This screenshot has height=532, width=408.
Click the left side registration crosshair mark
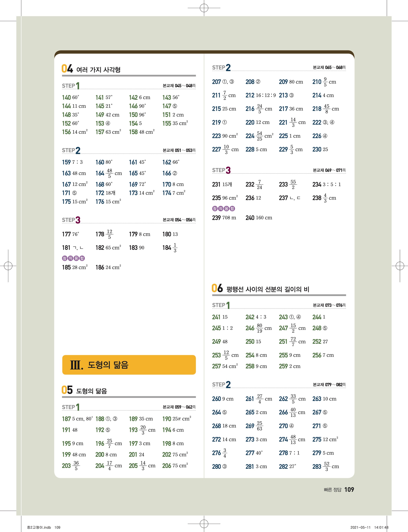(8, 266)
